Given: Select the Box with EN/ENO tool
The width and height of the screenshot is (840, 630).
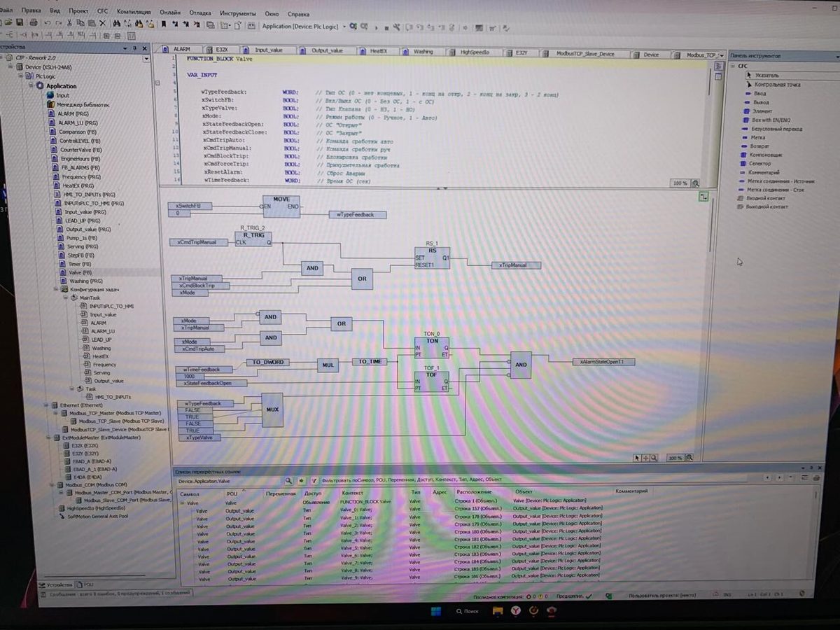Looking at the screenshot, I should [766, 120].
